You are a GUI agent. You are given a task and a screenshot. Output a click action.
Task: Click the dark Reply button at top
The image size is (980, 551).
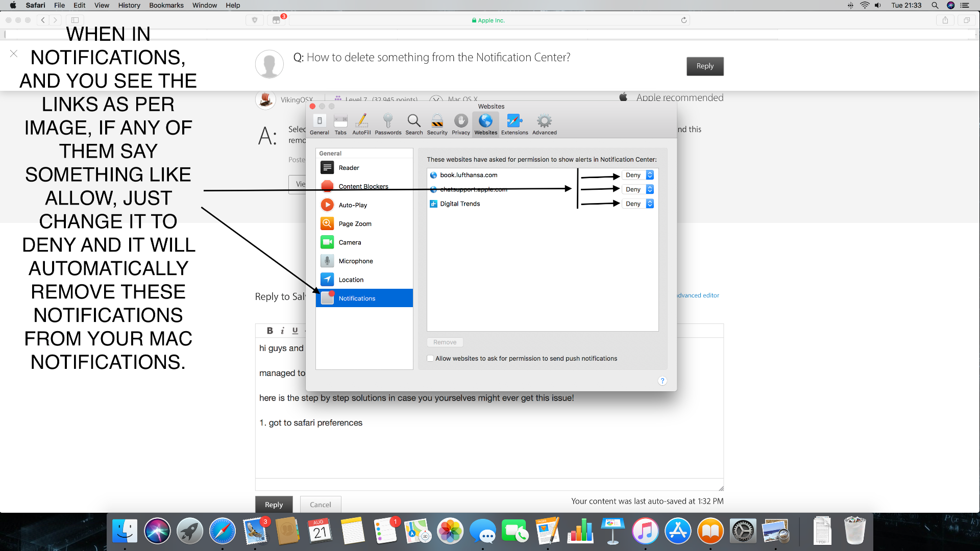coord(704,66)
